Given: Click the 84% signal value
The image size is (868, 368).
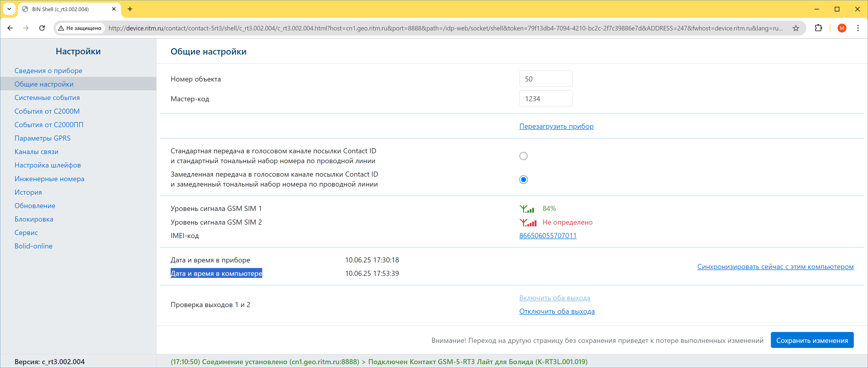Looking at the screenshot, I should 549,209.
